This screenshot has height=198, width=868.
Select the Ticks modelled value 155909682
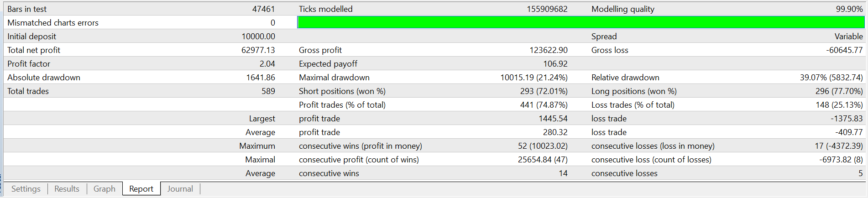(547, 9)
